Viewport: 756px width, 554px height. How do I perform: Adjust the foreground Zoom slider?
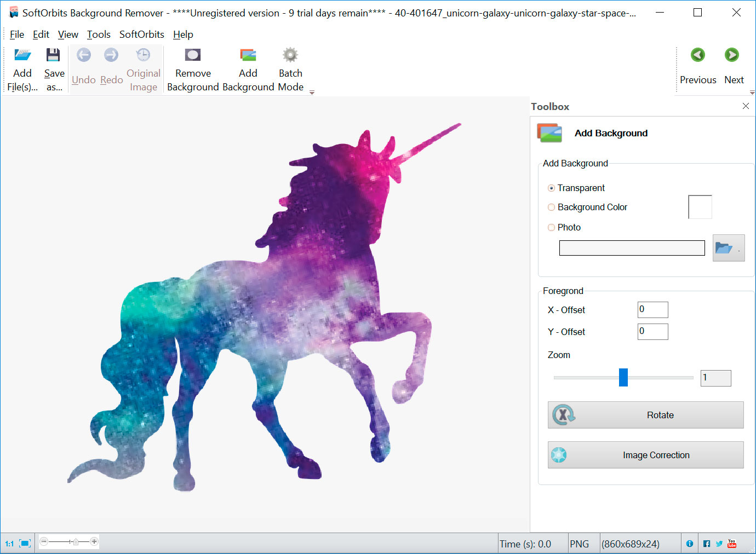(623, 378)
